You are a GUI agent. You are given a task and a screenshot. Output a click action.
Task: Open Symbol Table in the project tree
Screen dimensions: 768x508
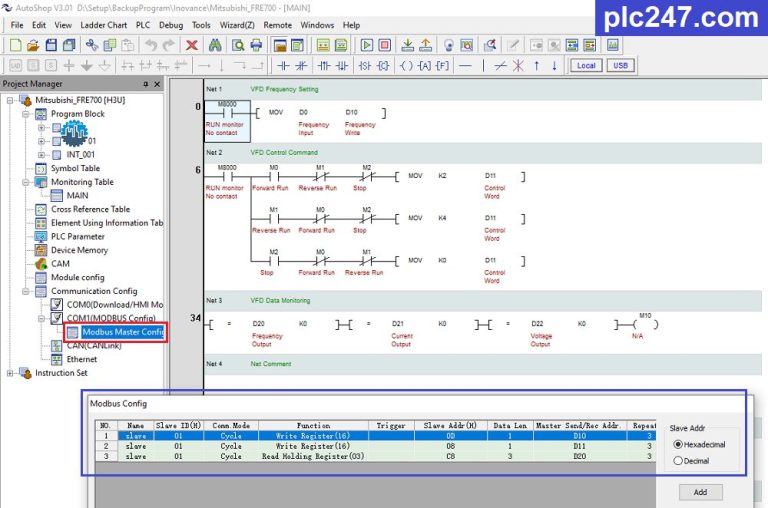[x=75, y=169]
